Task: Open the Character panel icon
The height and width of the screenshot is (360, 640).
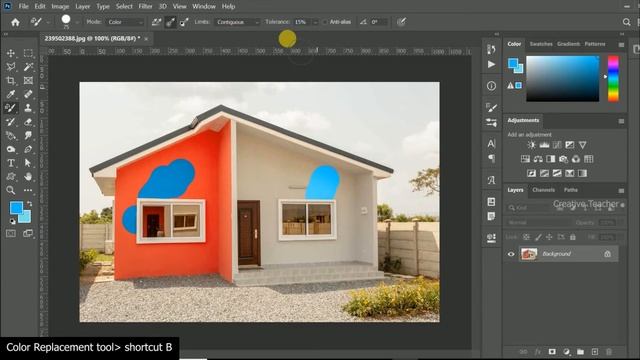Action: [x=491, y=144]
